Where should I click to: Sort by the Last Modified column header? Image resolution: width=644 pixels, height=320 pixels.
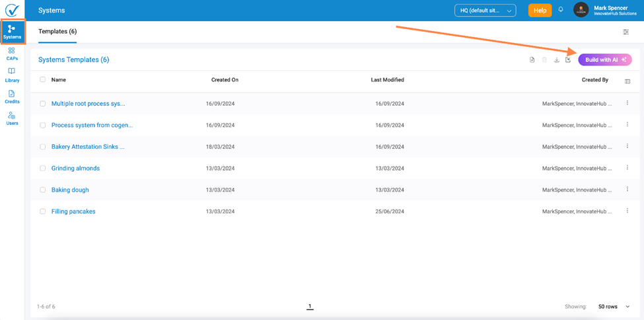pyautogui.click(x=387, y=80)
